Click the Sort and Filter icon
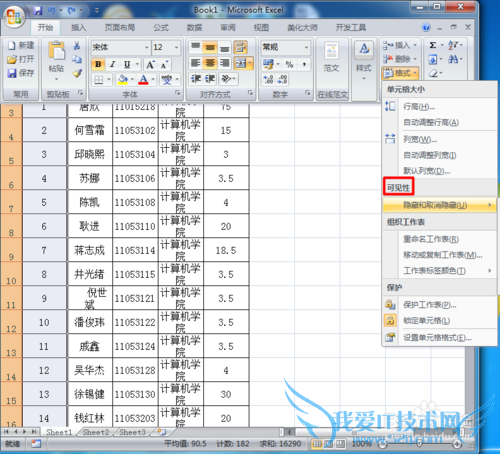Viewport: 500px width, 454px height. click(x=453, y=45)
